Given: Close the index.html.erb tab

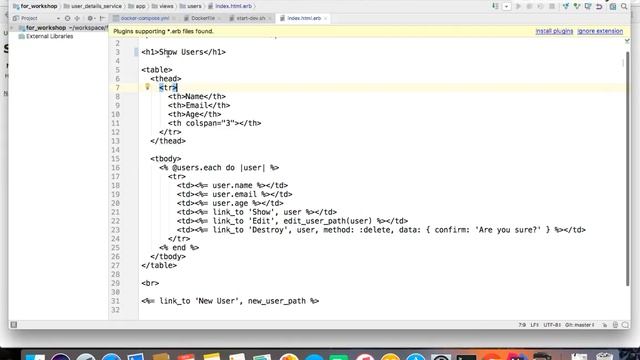Looking at the screenshot, I should tap(326, 18).
